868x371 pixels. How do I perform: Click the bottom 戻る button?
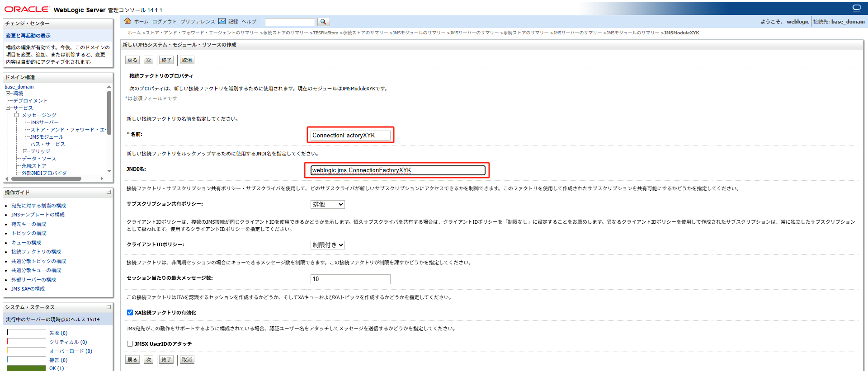click(x=132, y=360)
